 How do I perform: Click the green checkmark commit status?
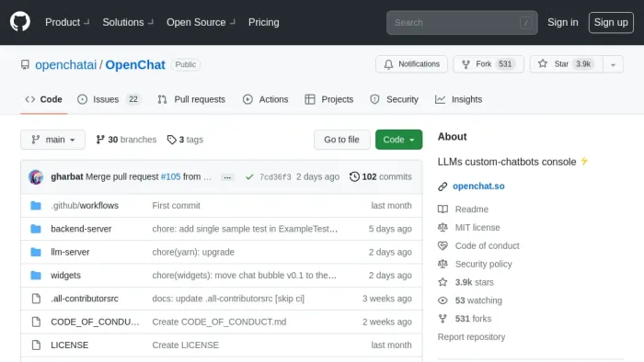[249, 177]
